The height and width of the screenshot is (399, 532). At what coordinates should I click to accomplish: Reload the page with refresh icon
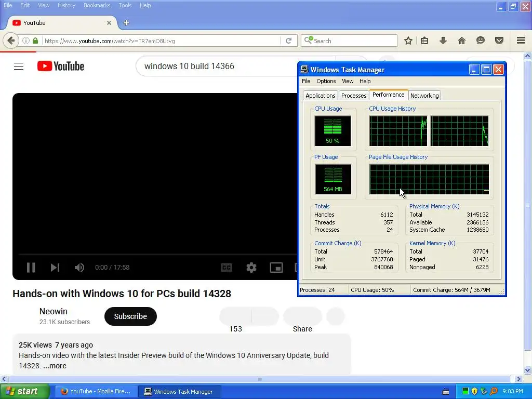289,41
